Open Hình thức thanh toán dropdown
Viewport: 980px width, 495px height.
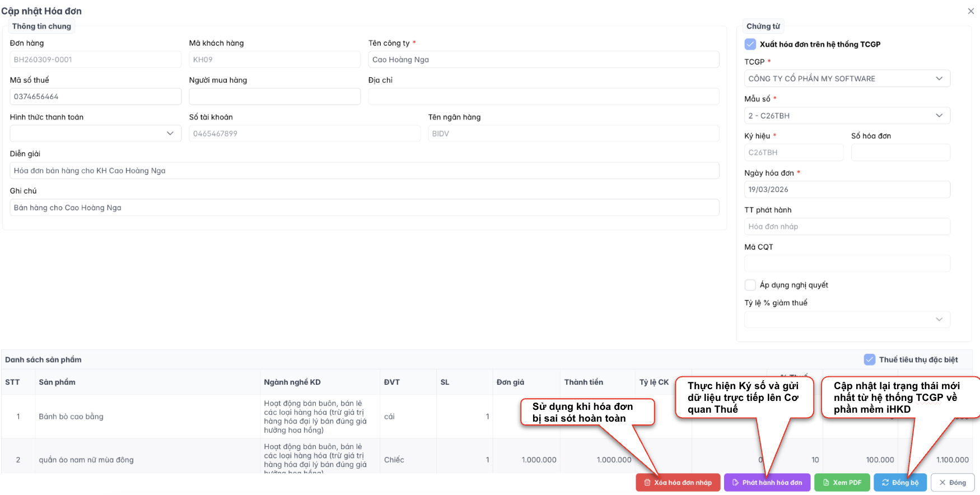click(x=95, y=134)
